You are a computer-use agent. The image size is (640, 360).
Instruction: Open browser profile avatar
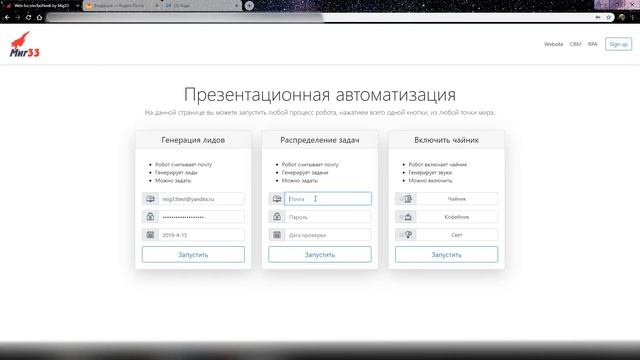(622, 18)
